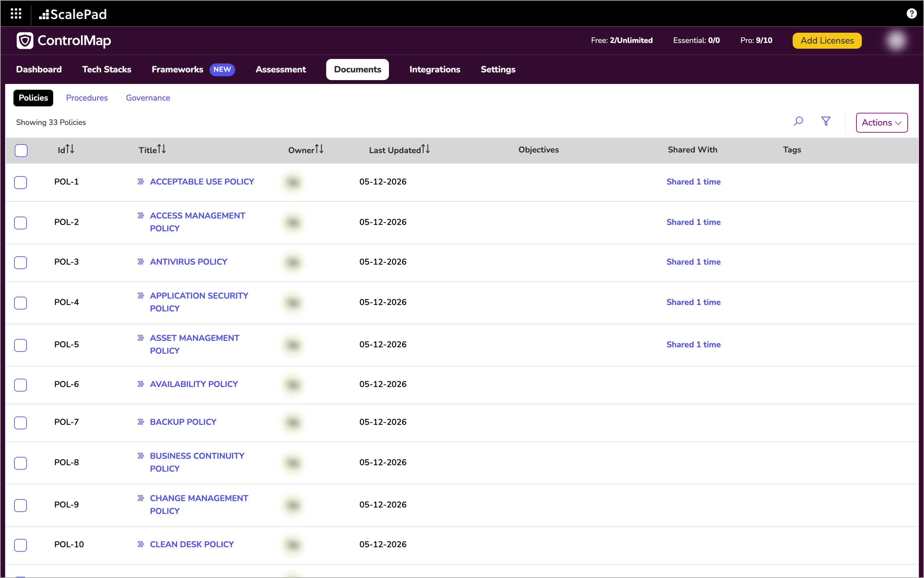Click document icon beside Asset Management Policy
This screenshot has height=578, width=924.
(x=141, y=338)
